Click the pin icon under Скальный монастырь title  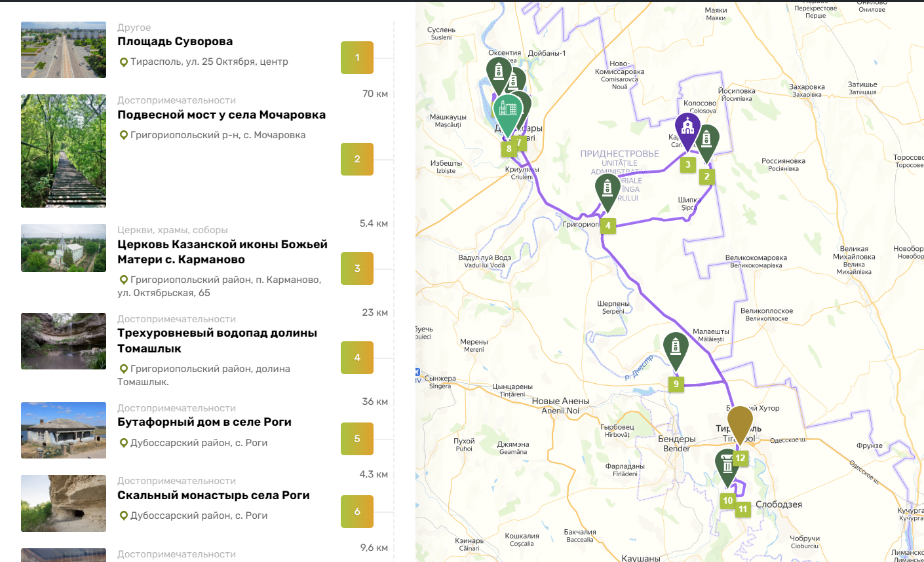coord(123,516)
